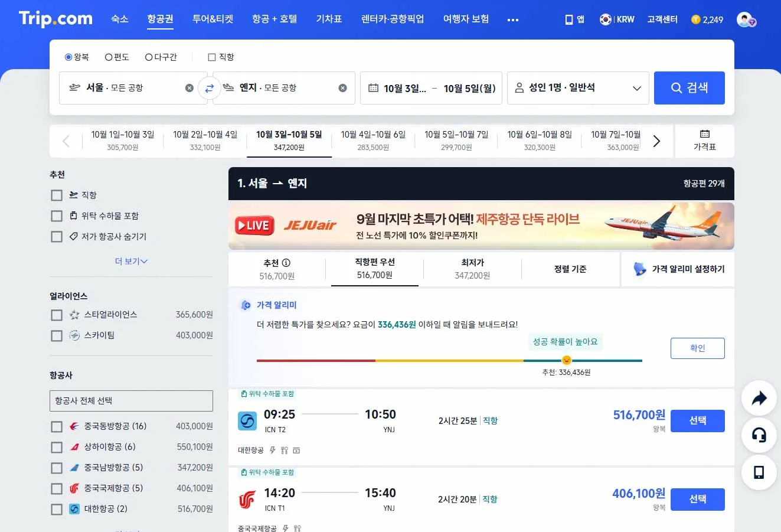
Task: Swap departure and destination cities
Action: (x=209, y=88)
